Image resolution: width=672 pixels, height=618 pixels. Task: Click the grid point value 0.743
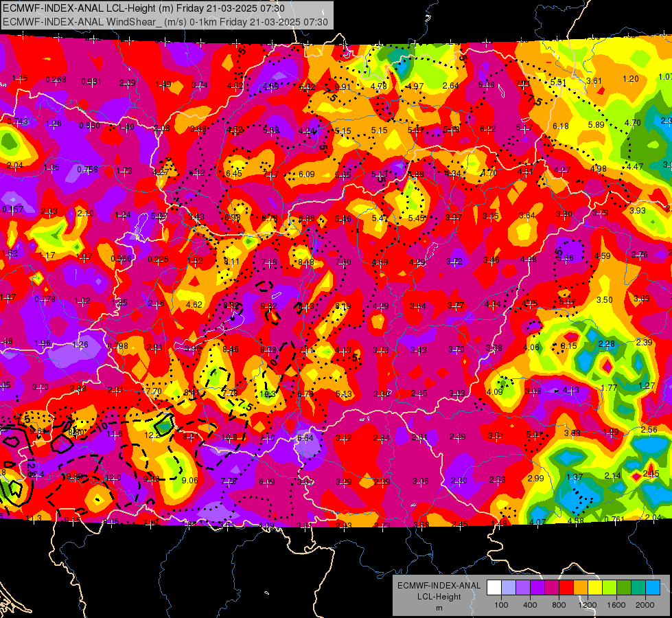tap(18, 122)
